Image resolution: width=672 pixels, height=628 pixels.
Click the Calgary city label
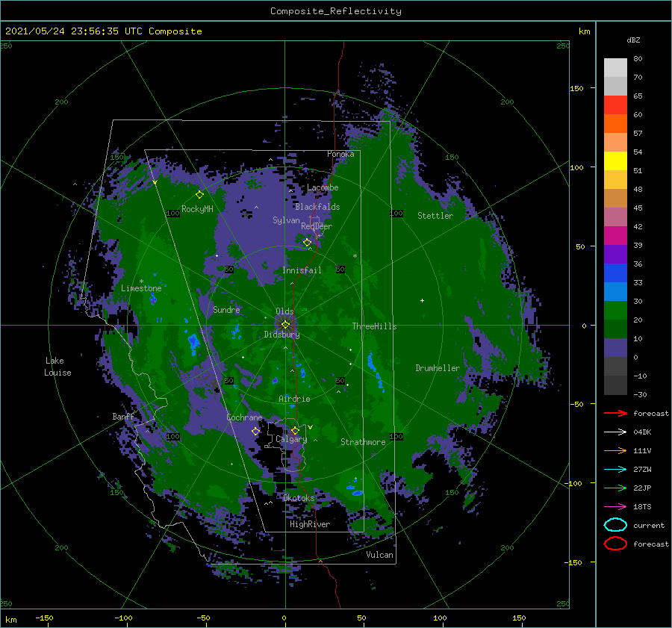[291, 439]
